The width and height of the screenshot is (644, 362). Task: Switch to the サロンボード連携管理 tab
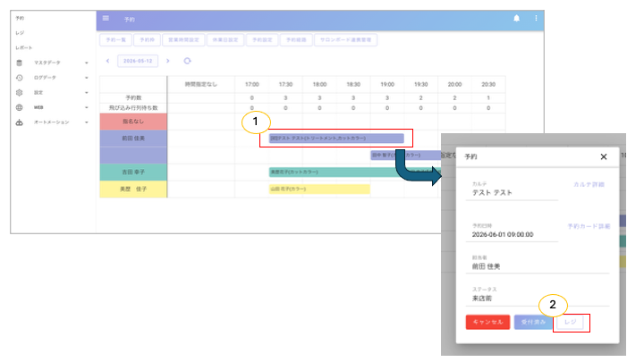[x=346, y=40]
